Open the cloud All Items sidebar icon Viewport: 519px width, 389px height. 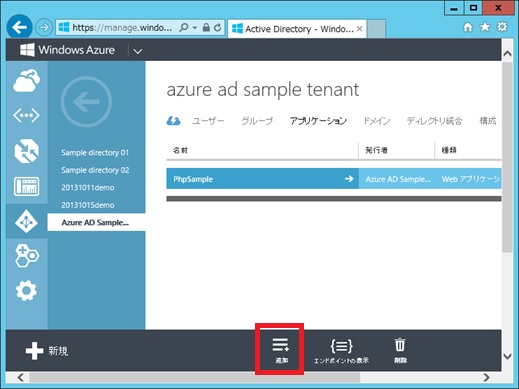click(x=26, y=80)
